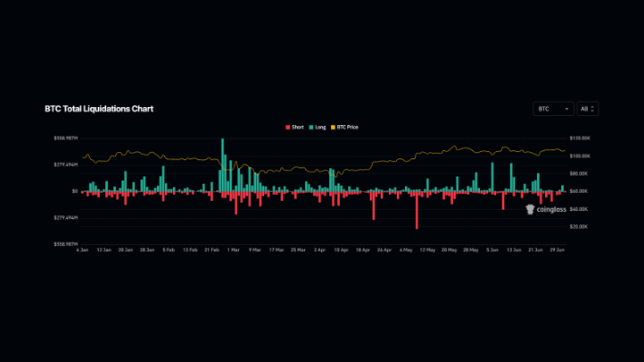Click the "1 Mar" x-axis date label
This screenshot has height=362, width=644.
pyautogui.click(x=233, y=250)
